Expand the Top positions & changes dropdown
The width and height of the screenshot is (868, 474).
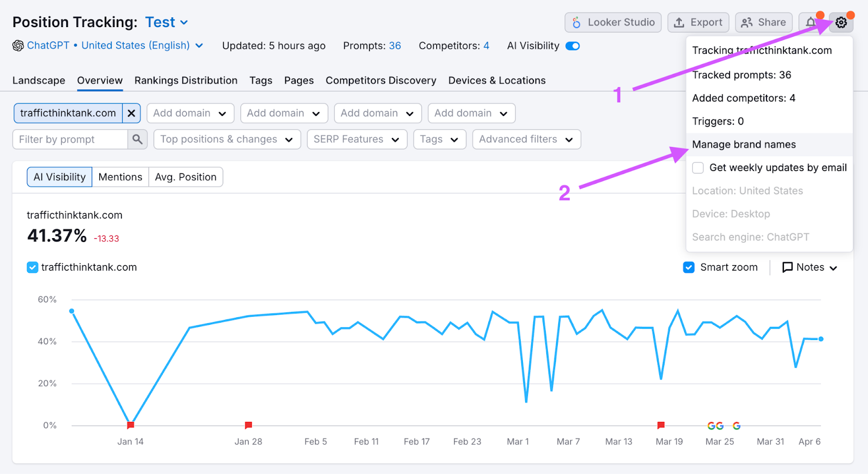coord(227,139)
